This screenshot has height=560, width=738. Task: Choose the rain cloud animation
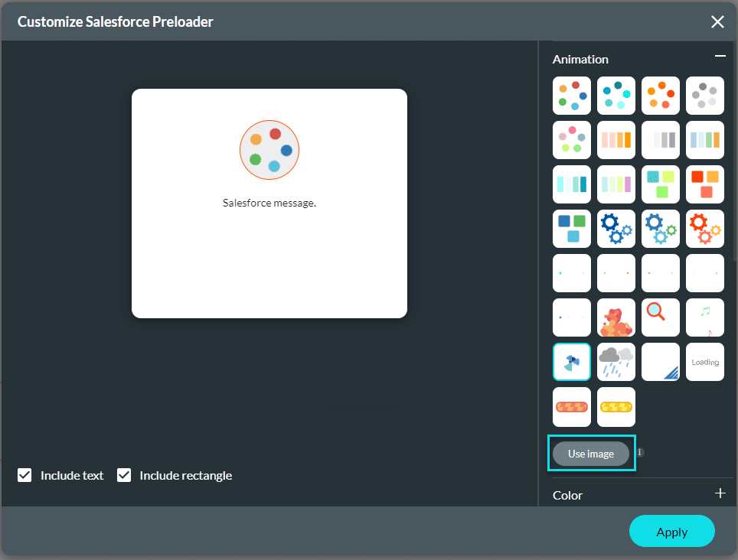click(x=616, y=362)
